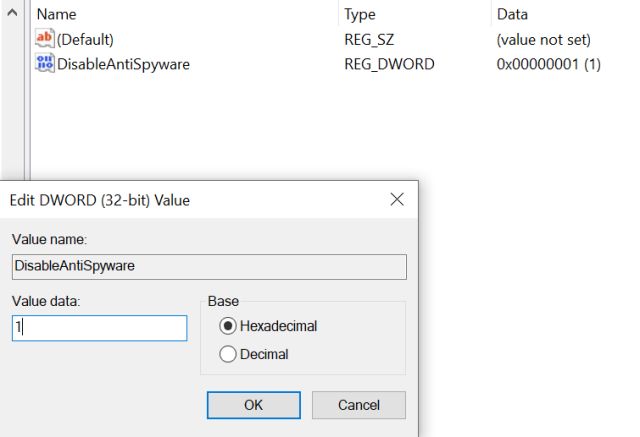Close the Edit DWORD dialog with X

[x=397, y=200]
